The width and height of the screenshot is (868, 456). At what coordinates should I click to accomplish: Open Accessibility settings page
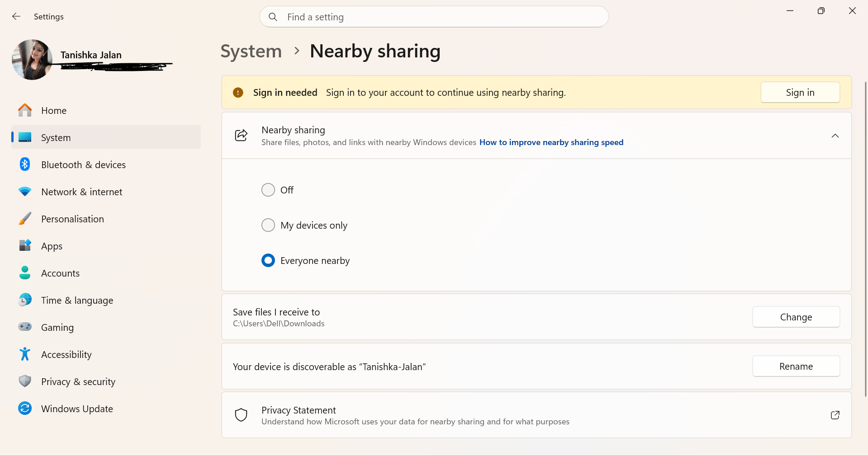point(106,354)
